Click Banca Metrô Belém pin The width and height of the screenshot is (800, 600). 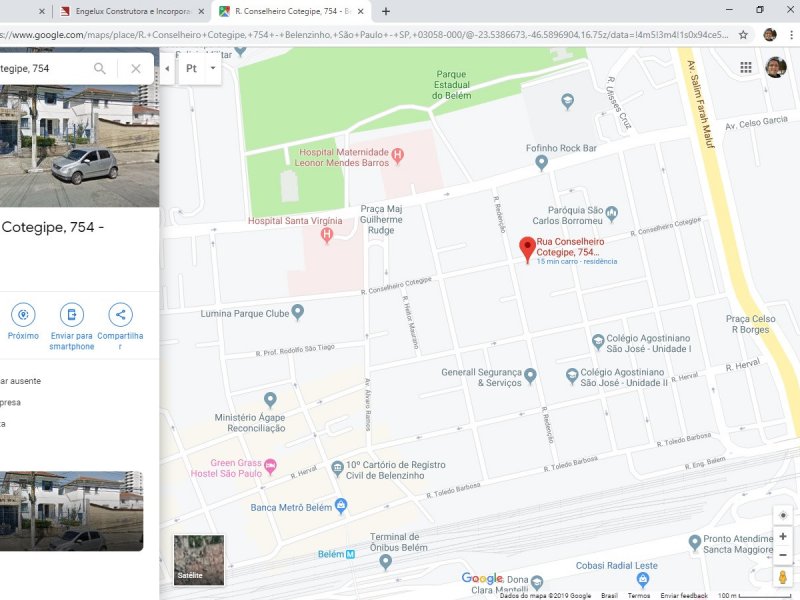tap(341, 506)
